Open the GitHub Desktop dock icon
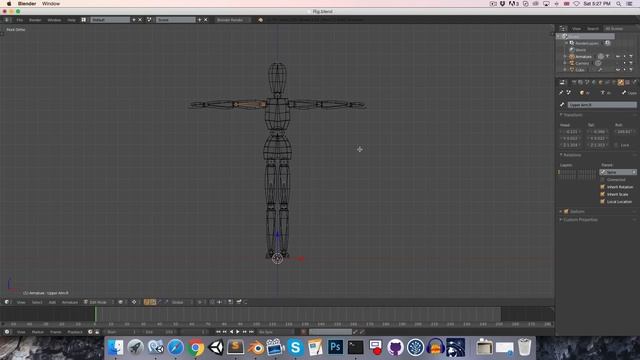The width and height of the screenshot is (640, 360). [395, 348]
